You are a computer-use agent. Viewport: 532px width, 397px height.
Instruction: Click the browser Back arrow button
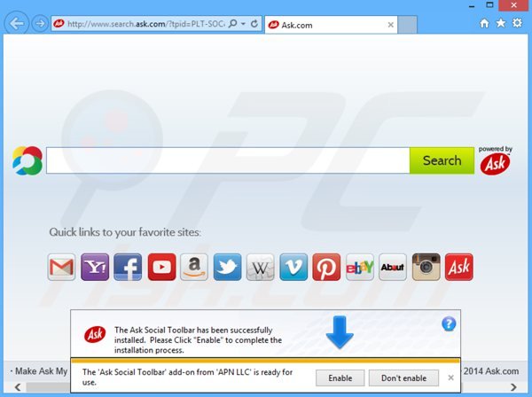[x=16, y=23]
